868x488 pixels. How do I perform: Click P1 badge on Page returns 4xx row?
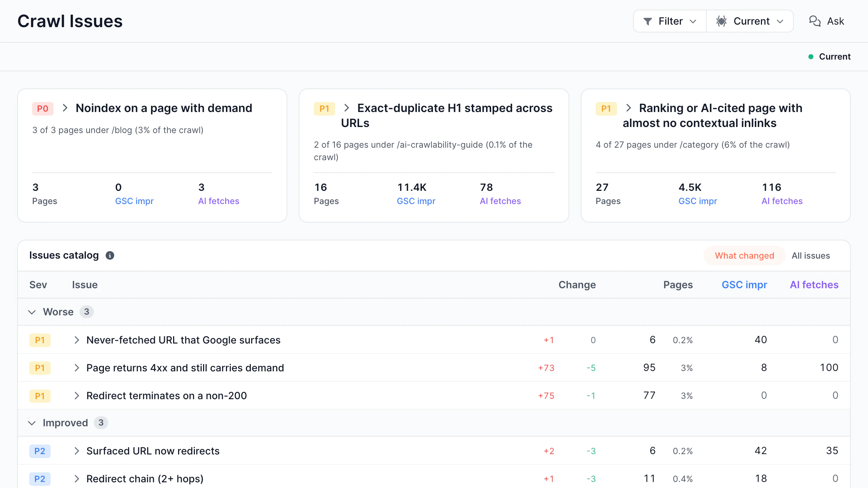click(40, 368)
